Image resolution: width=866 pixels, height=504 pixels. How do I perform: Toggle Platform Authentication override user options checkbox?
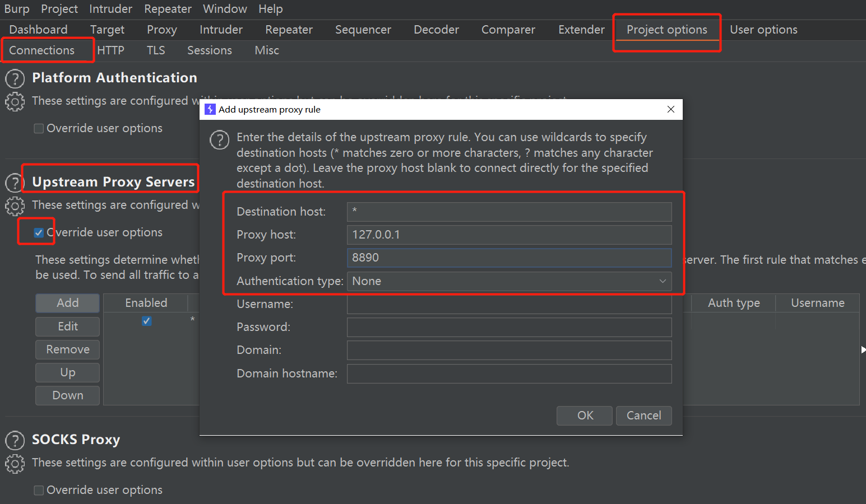coord(39,128)
